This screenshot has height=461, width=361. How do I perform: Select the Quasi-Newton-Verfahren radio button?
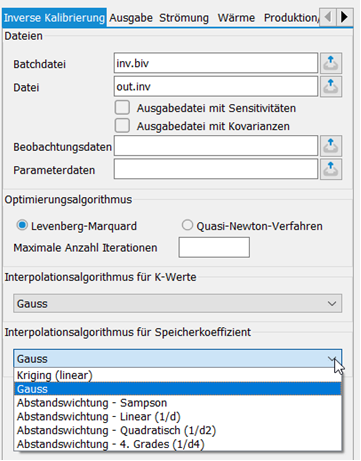click(187, 225)
